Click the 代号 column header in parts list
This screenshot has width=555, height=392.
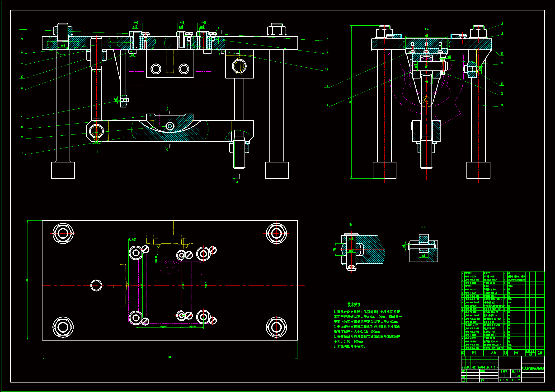(474, 353)
